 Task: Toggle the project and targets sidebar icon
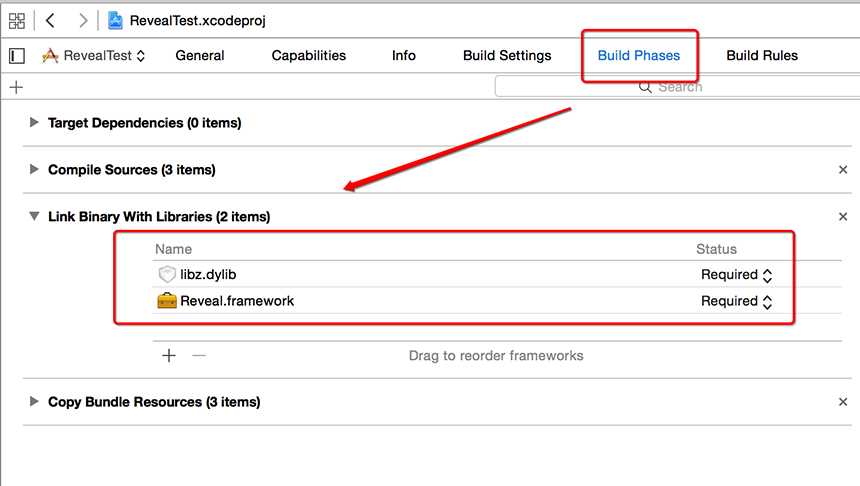16,56
